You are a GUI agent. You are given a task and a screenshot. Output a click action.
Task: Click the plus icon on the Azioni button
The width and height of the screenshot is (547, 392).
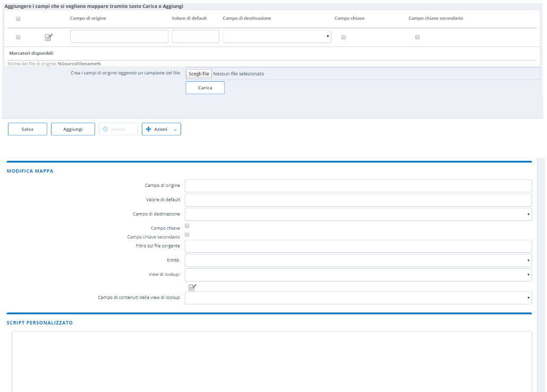pos(148,129)
